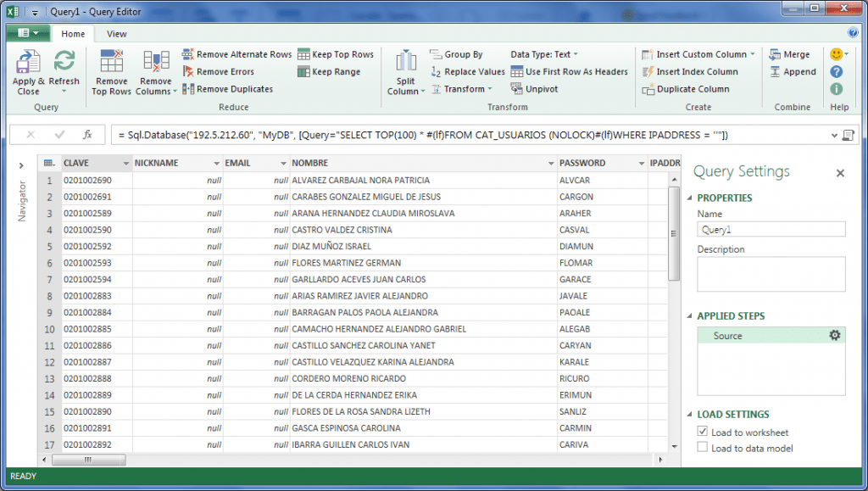Image resolution: width=868 pixels, height=491 pixels.
Task: Confirm formula with checkmark icon
Action: click(x=59, y=135)
